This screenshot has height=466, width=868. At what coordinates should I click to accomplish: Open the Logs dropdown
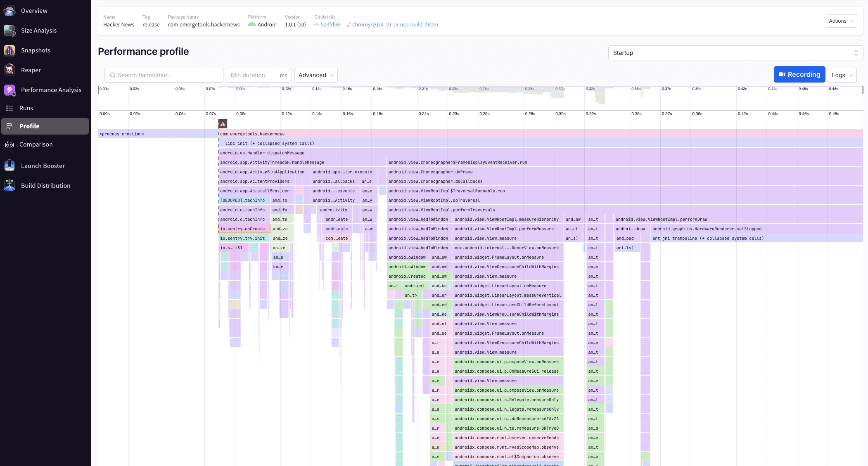tap(842, 75)
